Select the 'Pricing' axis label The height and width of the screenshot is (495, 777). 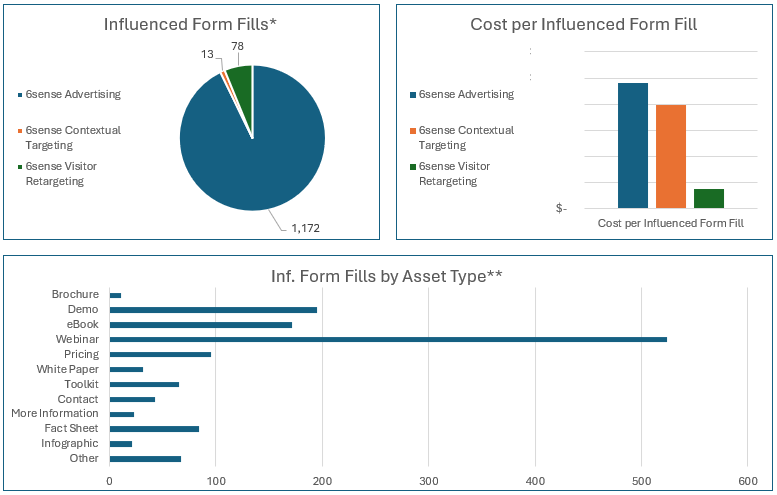[82, 354]
